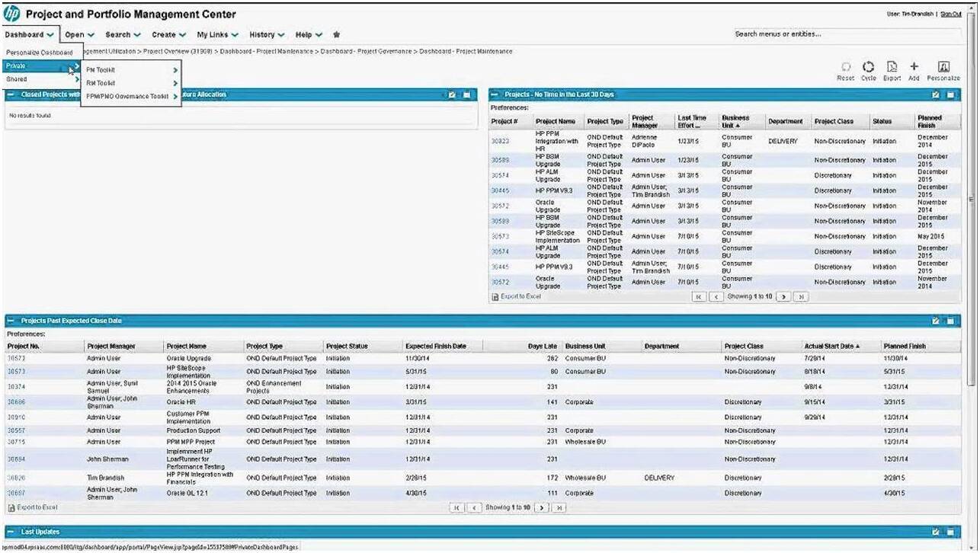Open the Create dropdown menu
Viewport: 980px width, 553px height.
tap(168, 34)
